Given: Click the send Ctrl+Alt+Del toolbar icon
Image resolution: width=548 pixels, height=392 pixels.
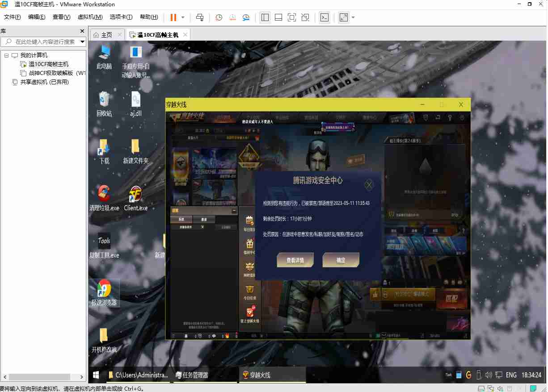Looking at the screenshot, I should [x=200, y=17].
